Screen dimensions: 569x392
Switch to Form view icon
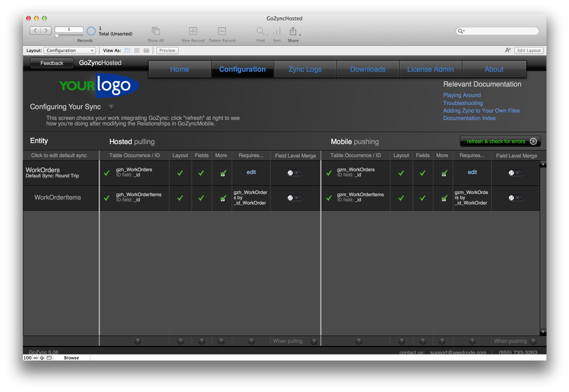(127, 50)
